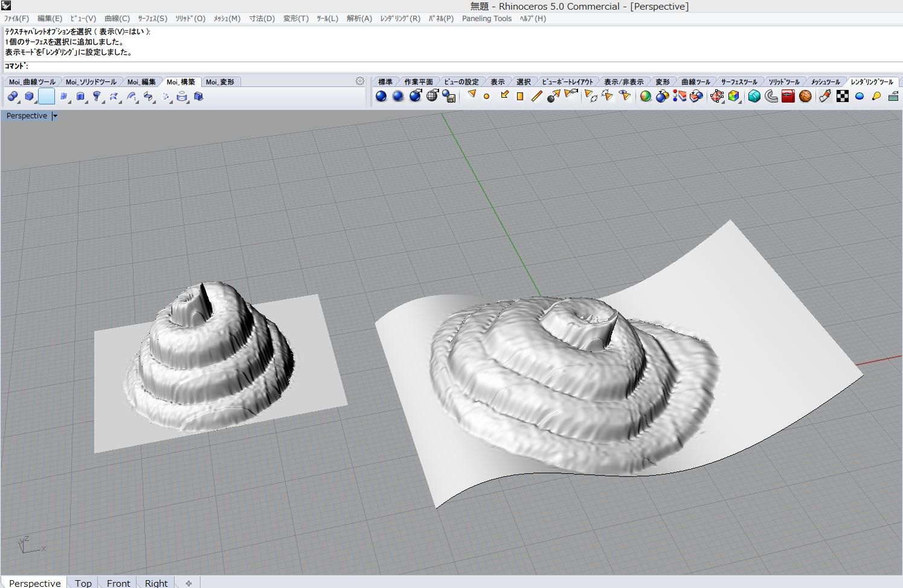
Task: Switch to the 作業平面 toolbar tab
Action: pos(419,82)
